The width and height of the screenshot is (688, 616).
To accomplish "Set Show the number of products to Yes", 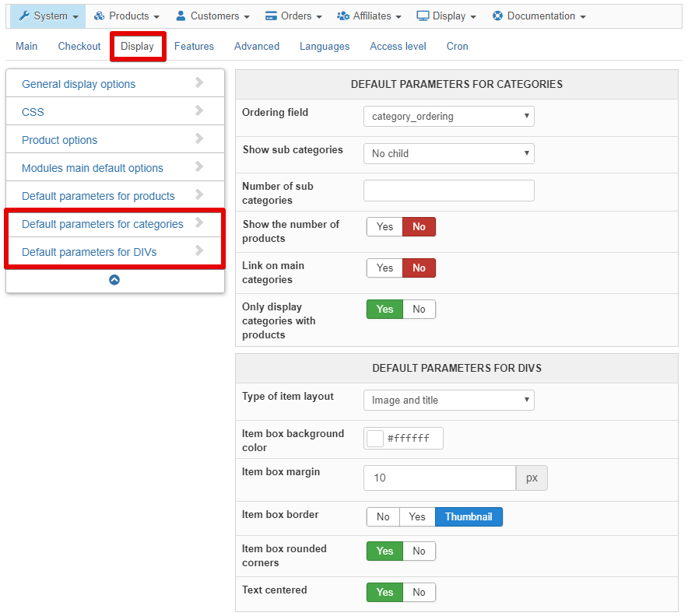I will pyautogui.click(x=384, y=226).
